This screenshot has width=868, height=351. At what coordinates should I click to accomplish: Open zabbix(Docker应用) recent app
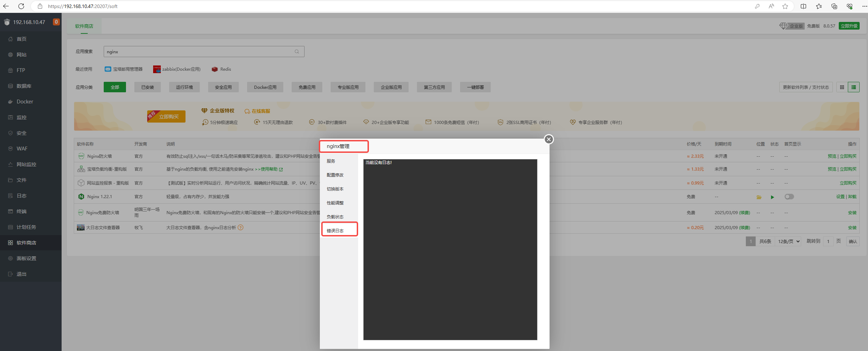point(177,69)
